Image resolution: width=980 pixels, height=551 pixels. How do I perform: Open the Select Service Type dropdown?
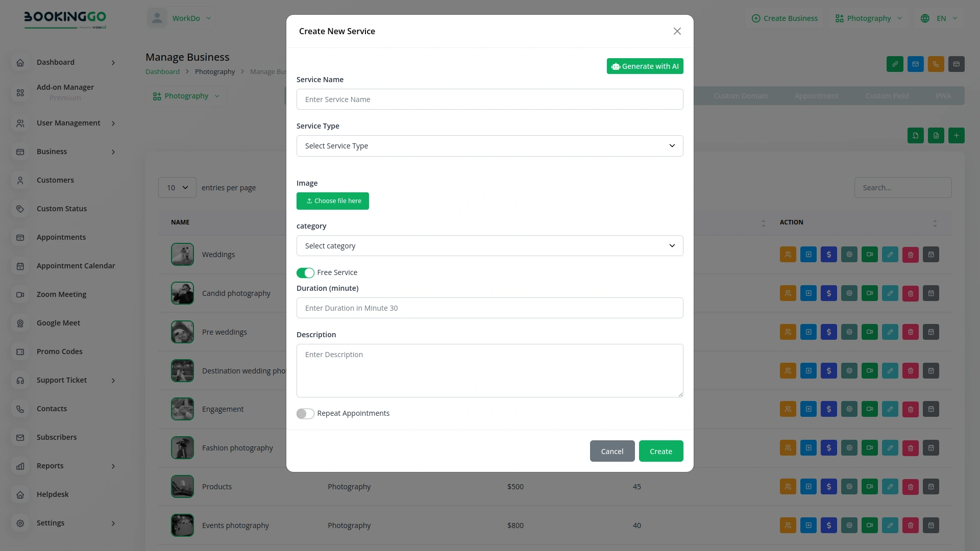point(489,146)
